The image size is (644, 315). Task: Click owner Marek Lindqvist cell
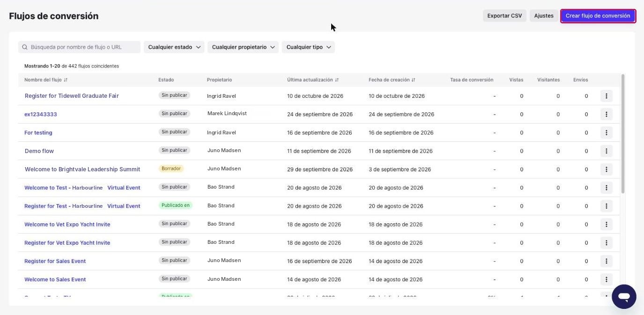[x=227, y=114]
